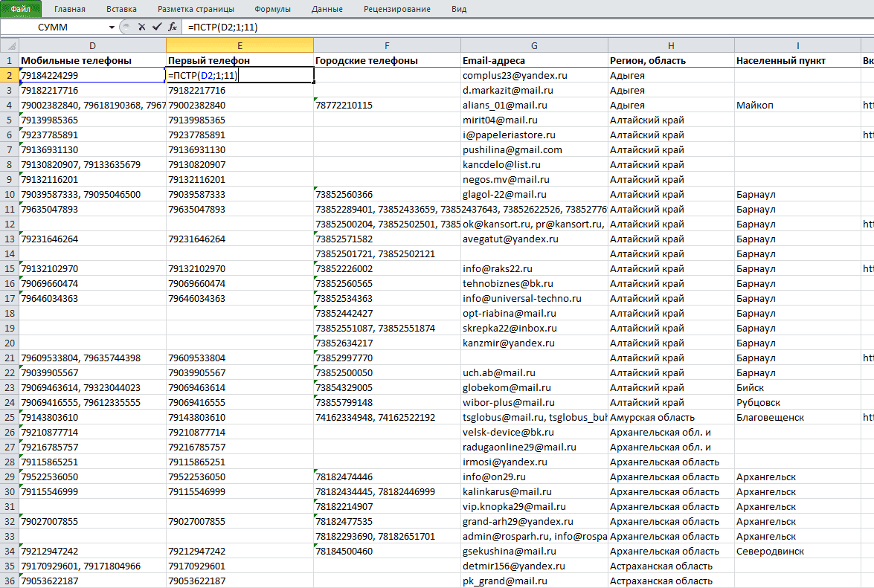874x588 pixels.
Task: Open the Вставка ribbon tab
Action: point(121,9)
